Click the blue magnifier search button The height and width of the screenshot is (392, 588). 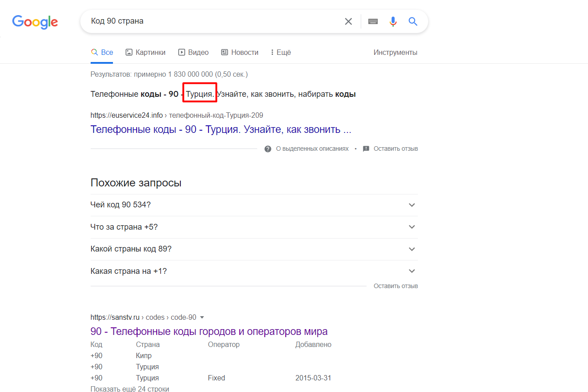tap(413, 21)
